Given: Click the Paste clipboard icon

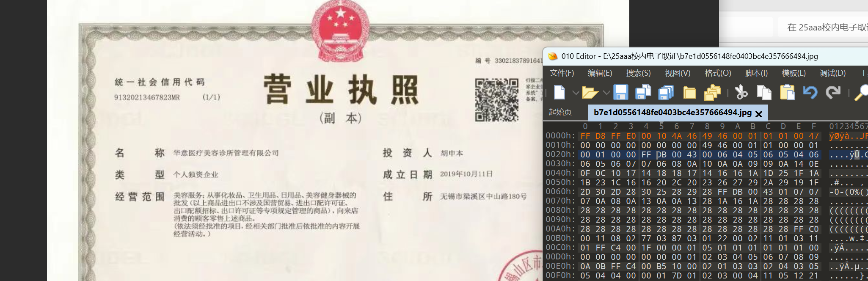Looking at the screenshot, I should coord(787,92).
